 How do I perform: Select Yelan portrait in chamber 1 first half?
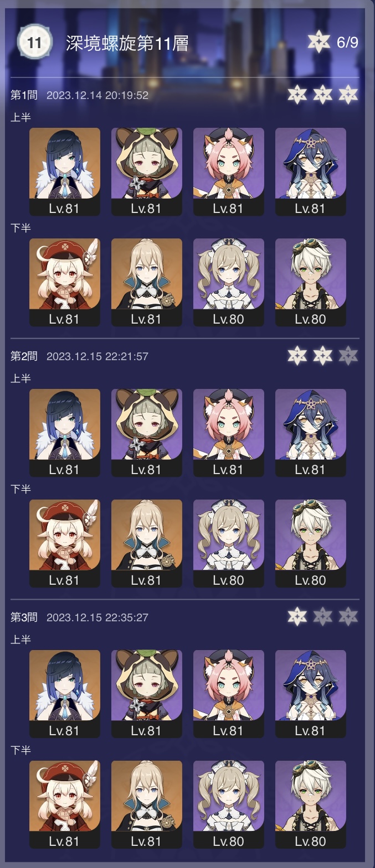coord(65,172)
